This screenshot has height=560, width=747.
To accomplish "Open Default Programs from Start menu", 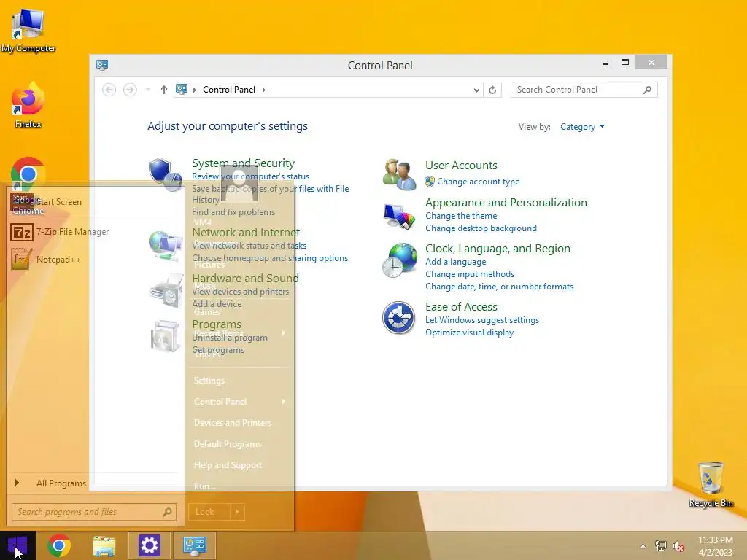I will point(228,444).
